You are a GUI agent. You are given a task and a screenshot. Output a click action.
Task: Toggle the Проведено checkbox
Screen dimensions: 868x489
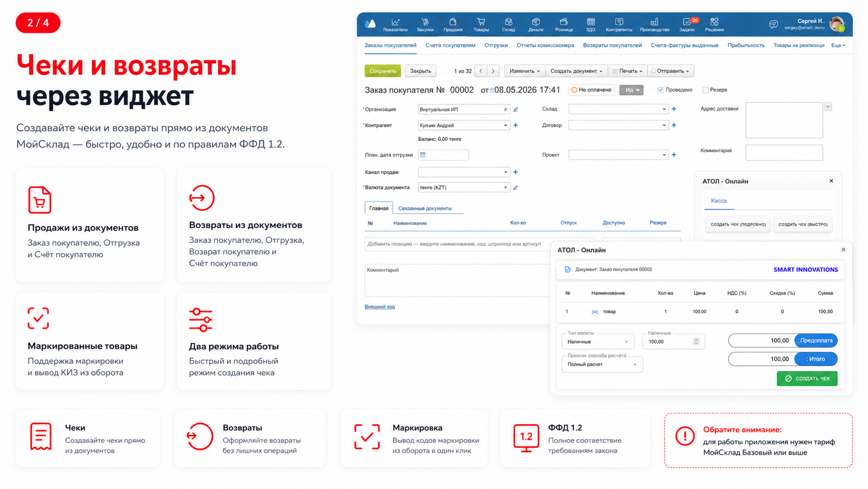(660, 90)
